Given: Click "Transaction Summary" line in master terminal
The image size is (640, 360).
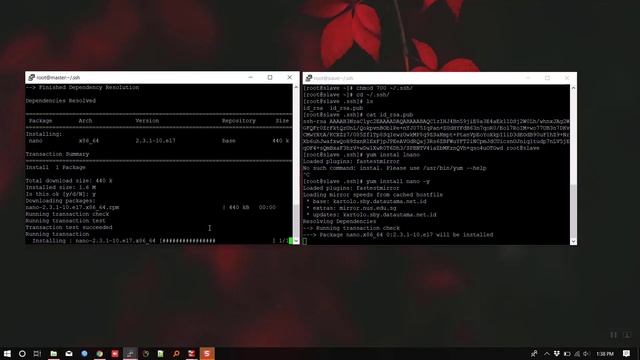Looking at the screenshot, I should pos(57,154).
